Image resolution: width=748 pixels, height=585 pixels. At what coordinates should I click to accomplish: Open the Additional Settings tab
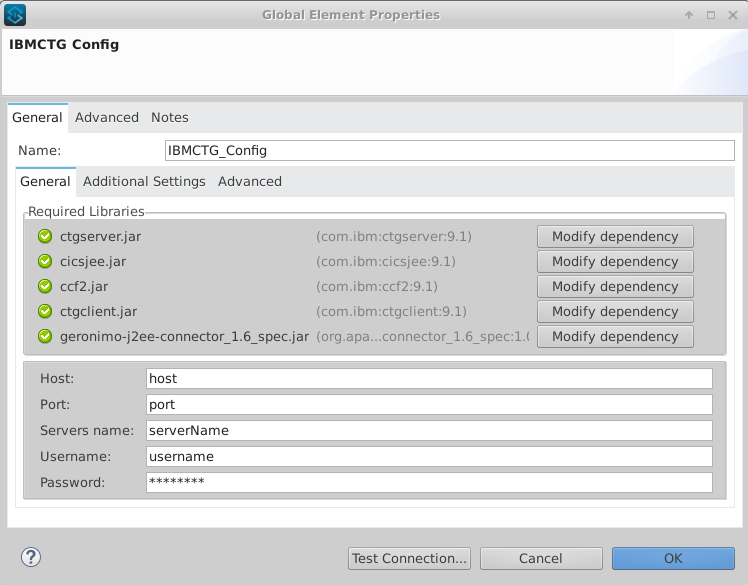pyautogui.click(x=144, y=181)
